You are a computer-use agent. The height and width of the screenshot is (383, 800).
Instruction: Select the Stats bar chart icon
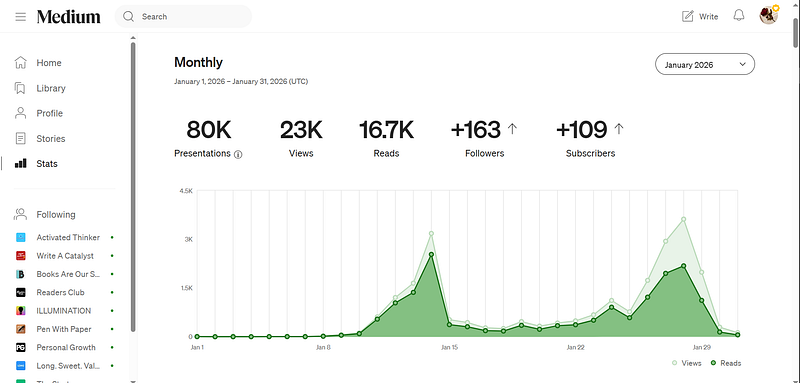(20, 164)
